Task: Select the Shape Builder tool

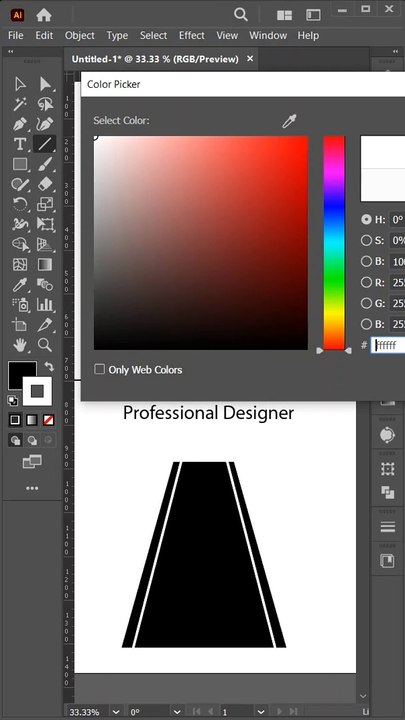Action: point(20,244)
